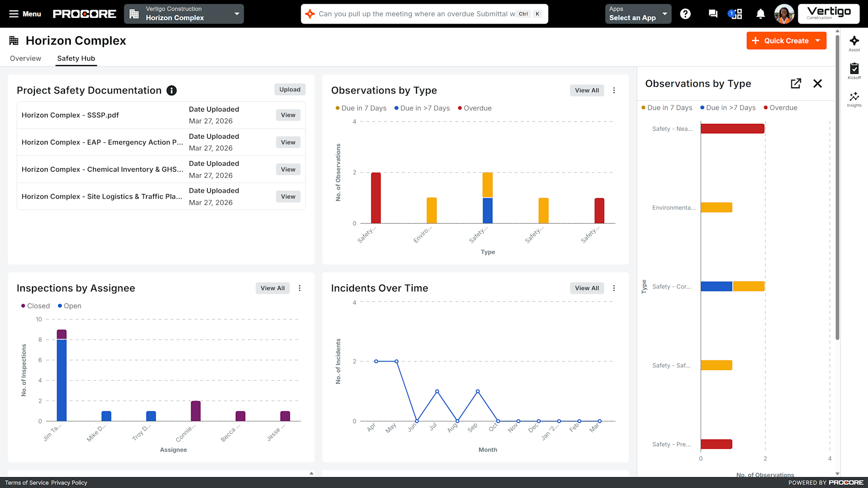Click the red Safety - Nea... bar in side panel
Image resolution: width=868 pixels, height=488 pixels.
732,129
